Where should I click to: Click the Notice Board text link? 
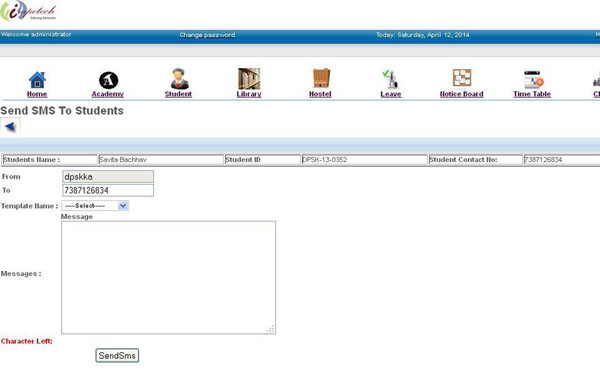pyautogui.click(x=461, y=94)
